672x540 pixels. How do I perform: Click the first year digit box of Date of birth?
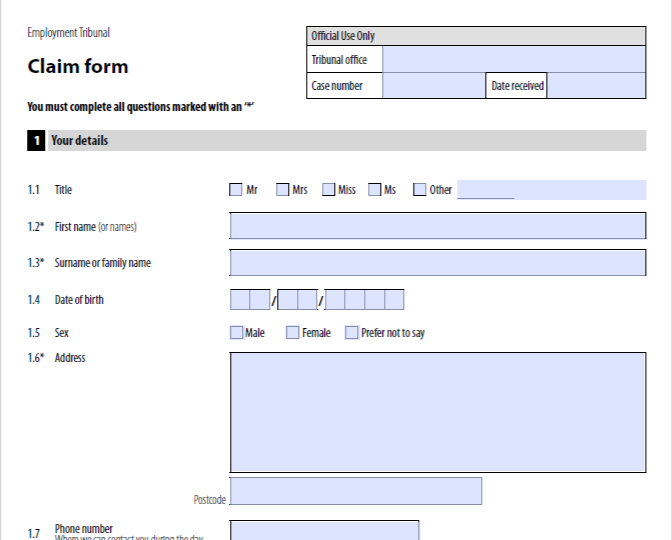[335, 300]
